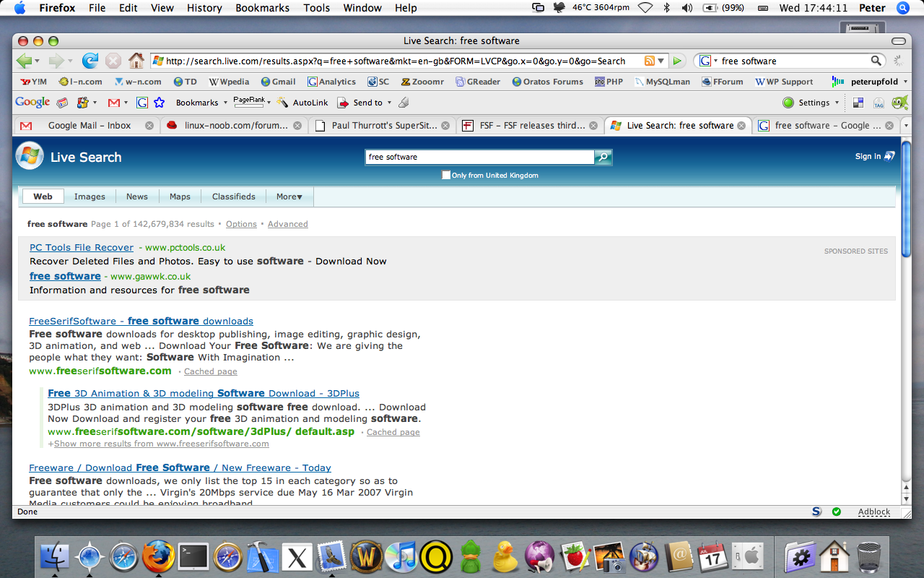Open PC Tools File Recover sponsored link
924x578 pixels.
tap(82, 247)
